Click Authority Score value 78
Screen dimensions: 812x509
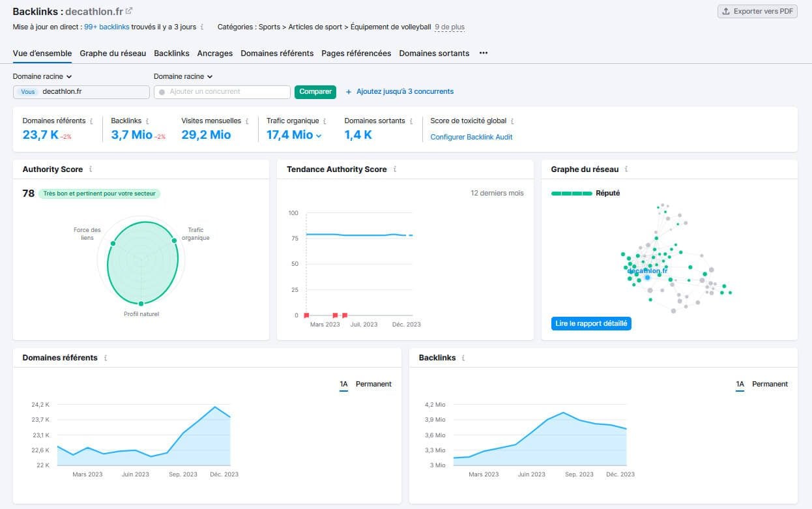[x=29, y=194]
